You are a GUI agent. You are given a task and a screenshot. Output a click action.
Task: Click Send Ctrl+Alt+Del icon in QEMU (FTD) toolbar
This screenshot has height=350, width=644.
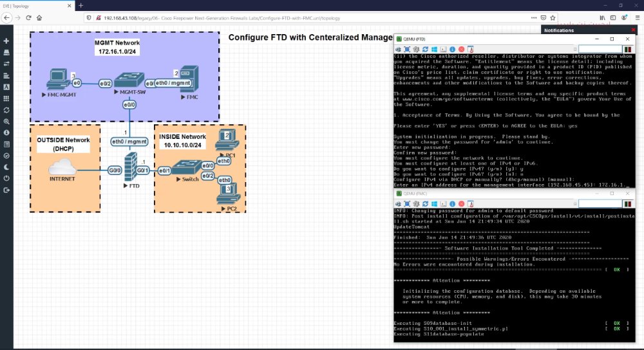398,50
